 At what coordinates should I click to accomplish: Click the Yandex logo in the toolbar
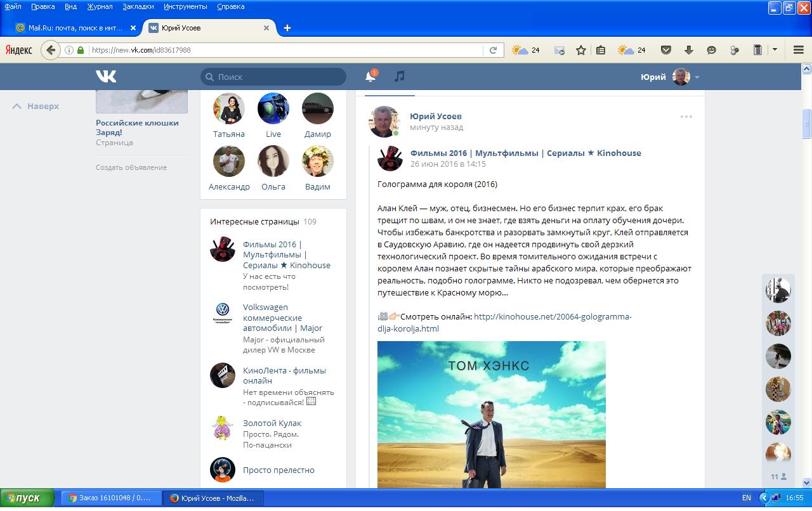point(19,50)
